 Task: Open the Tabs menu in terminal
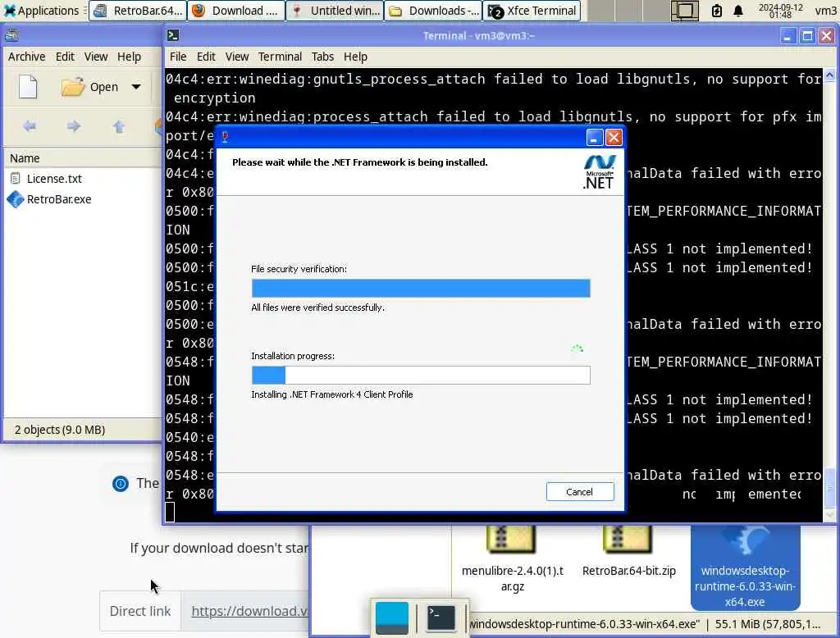click(x=322, y=57)
